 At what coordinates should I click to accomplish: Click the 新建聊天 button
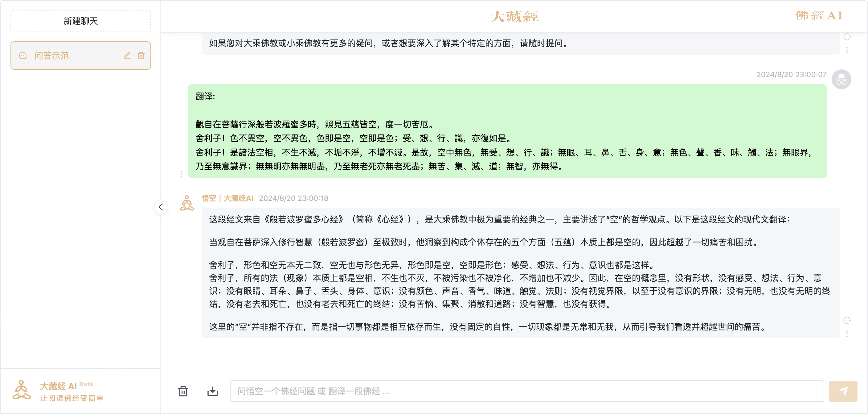[x=80, y=21]
